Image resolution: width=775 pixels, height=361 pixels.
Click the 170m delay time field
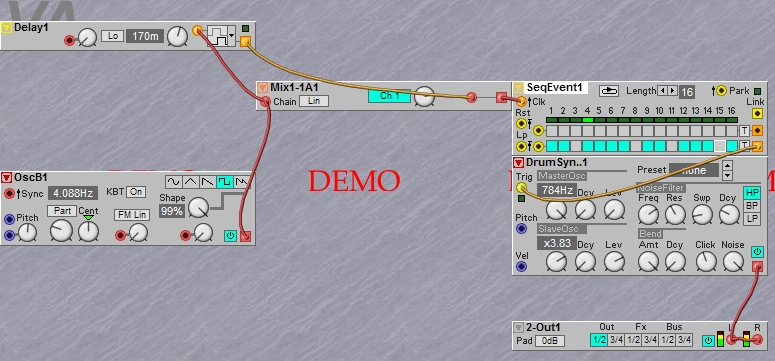tap(145, 36)
